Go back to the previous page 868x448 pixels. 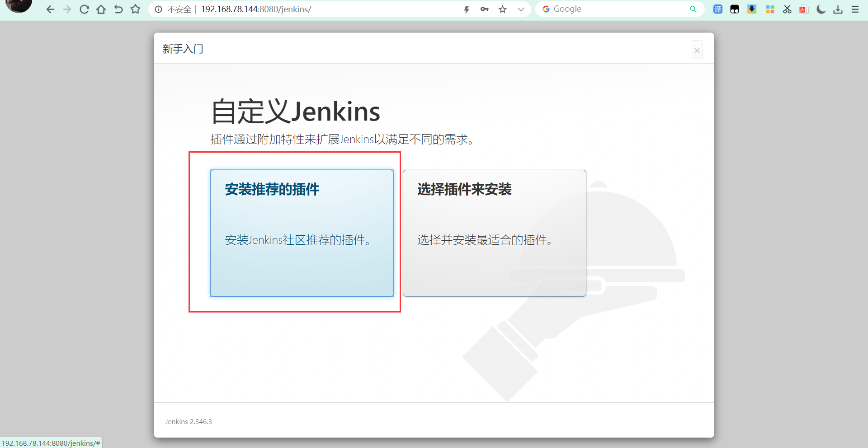[50, 9]
